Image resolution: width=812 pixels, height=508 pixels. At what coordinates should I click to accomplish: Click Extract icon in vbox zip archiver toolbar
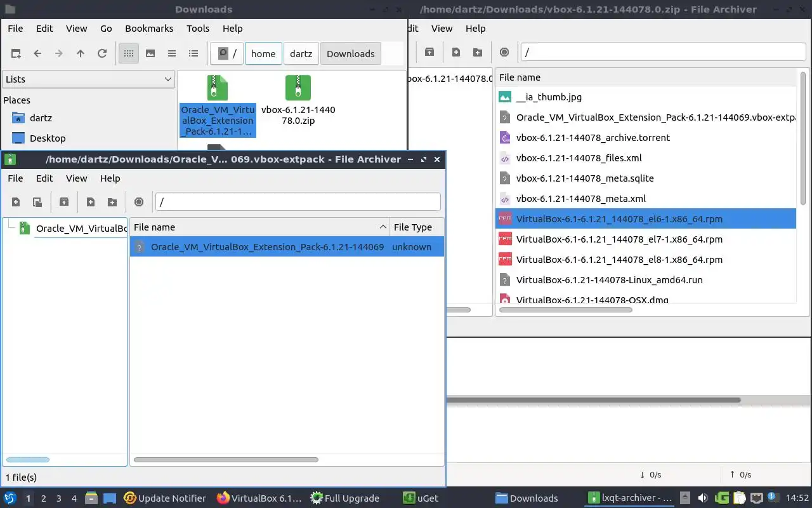(429, 52)
